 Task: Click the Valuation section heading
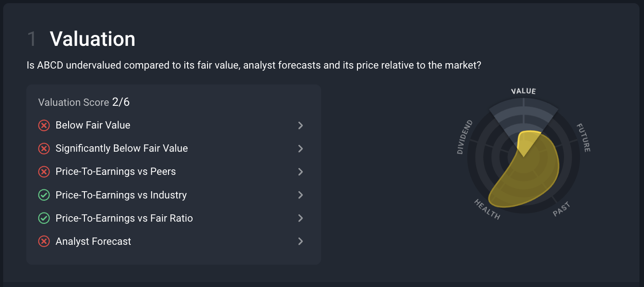[93, 39]
